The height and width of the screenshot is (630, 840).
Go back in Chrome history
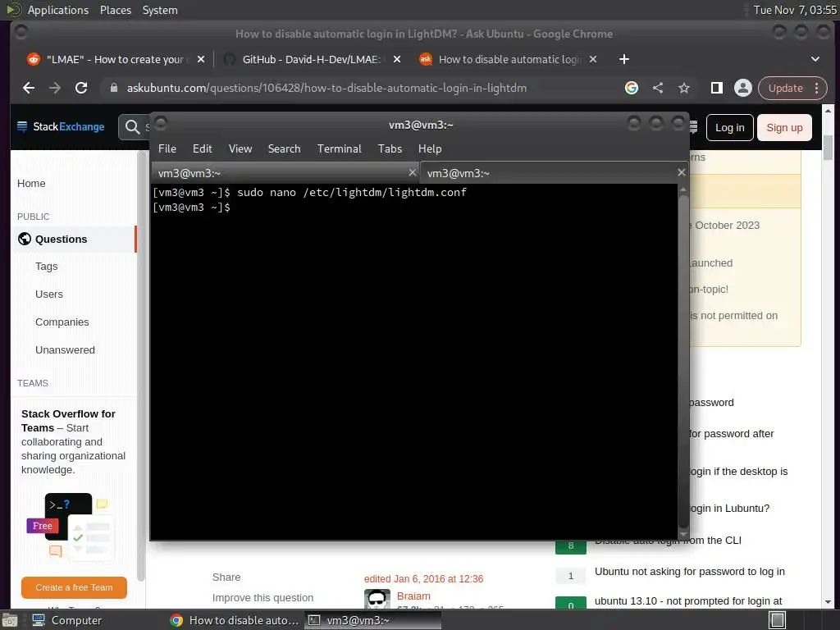click(29, 88)
